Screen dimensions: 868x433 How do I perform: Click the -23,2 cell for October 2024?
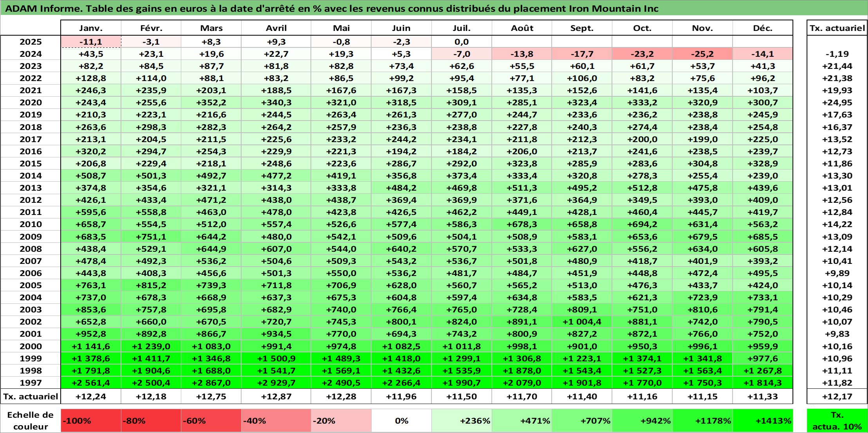point(642,54)
